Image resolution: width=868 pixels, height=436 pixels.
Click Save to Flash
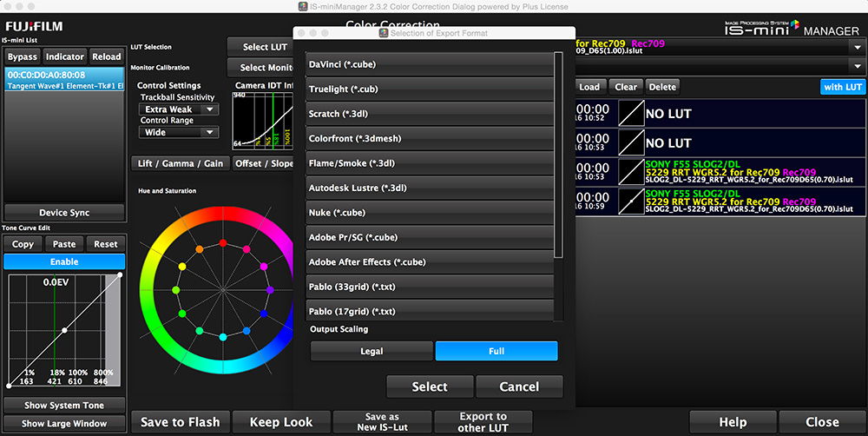point(180,422)
